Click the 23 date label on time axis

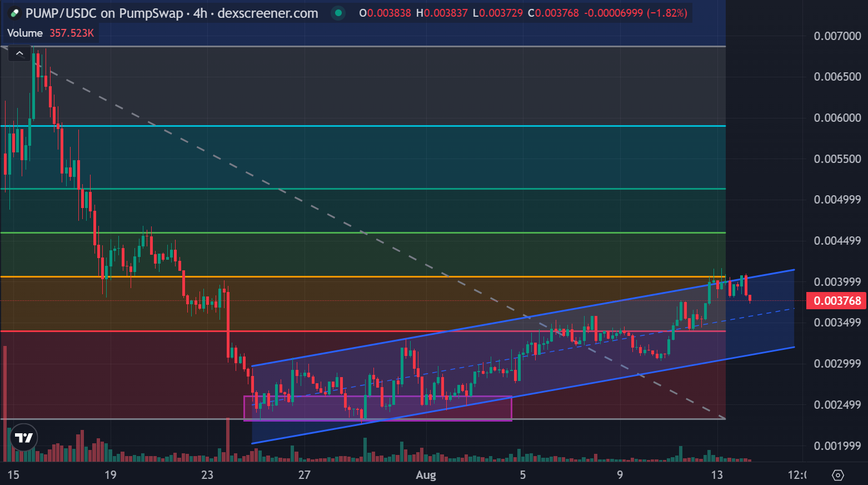207,475
